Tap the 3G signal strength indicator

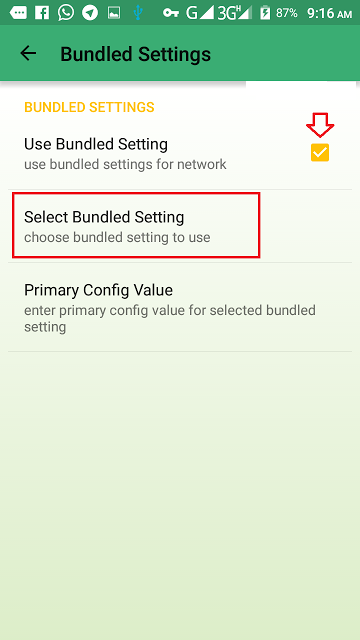[x=236, y=13]
